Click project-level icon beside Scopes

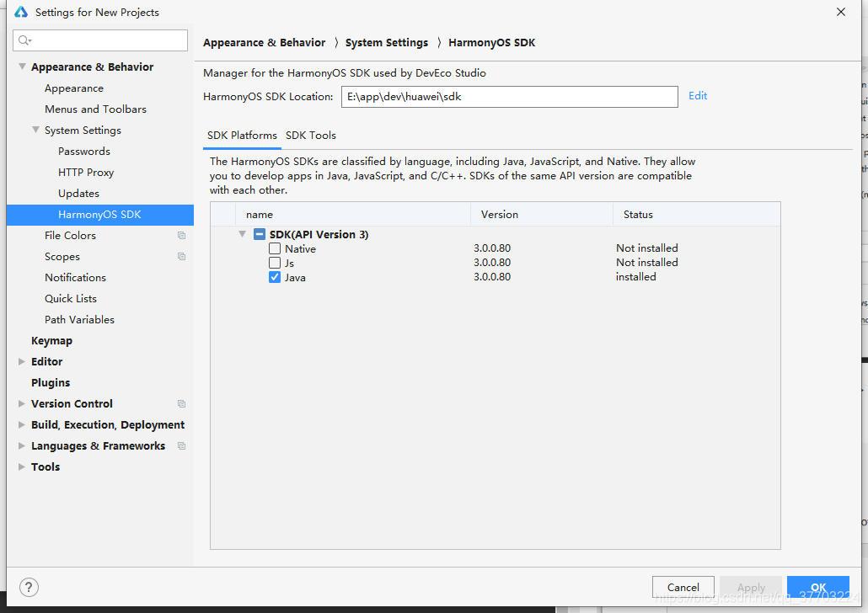(x=181, y=257)
